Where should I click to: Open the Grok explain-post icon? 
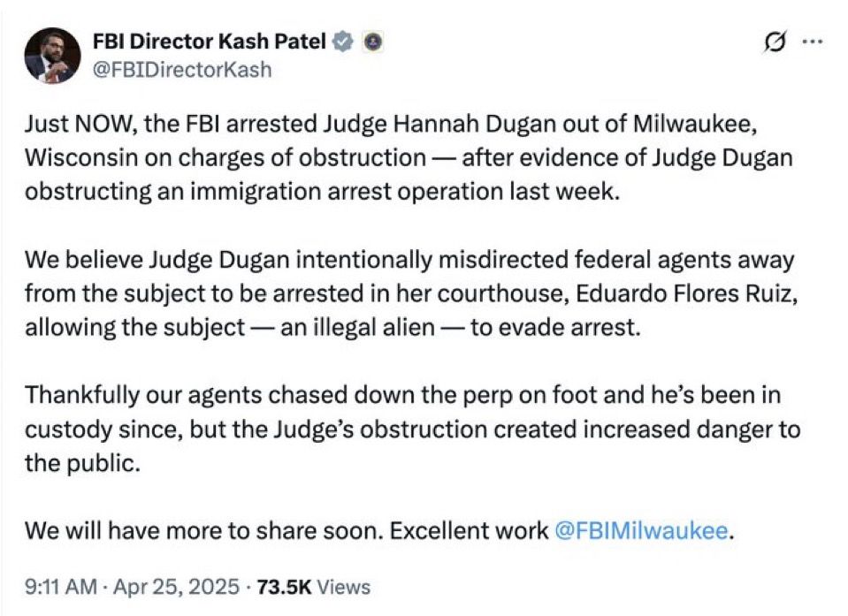774,42
